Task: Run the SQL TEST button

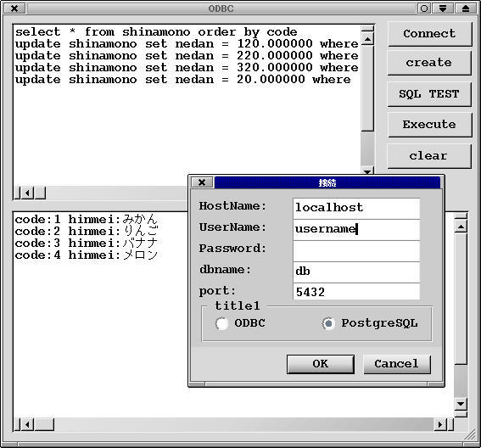Action: pos(429,94)
